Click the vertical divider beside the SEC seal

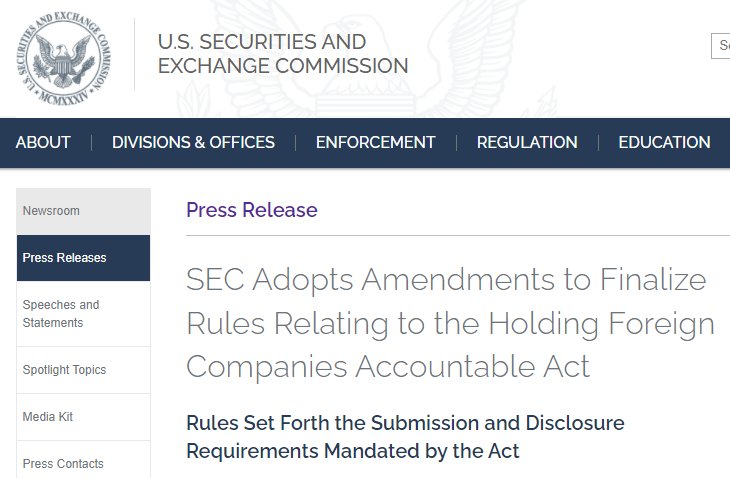(x=135, y=54)
